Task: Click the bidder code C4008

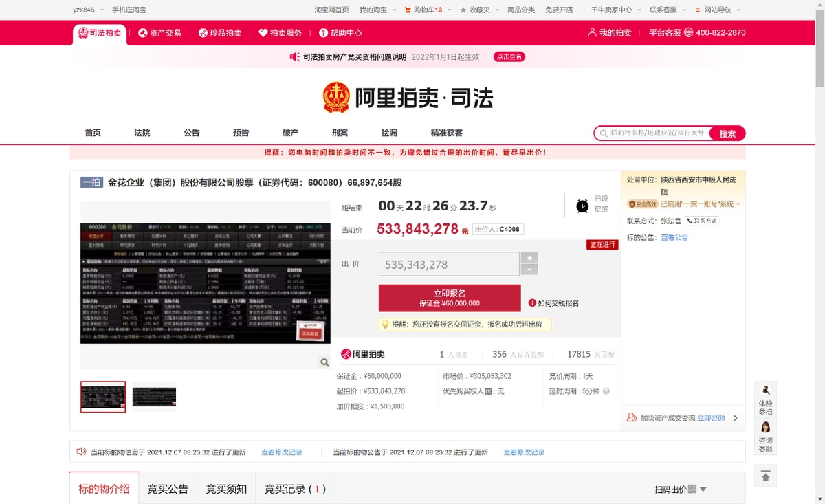Action: coord(509,229)
